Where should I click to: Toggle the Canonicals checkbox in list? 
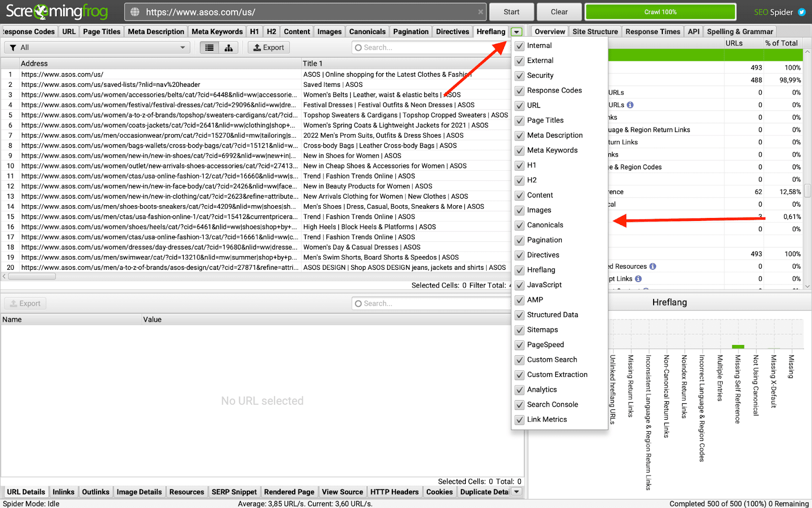519,225
